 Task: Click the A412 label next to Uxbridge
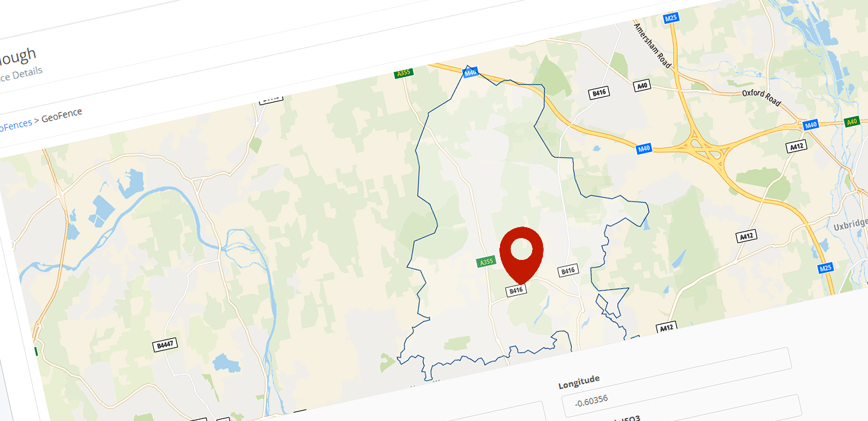(x=747, y=236)
